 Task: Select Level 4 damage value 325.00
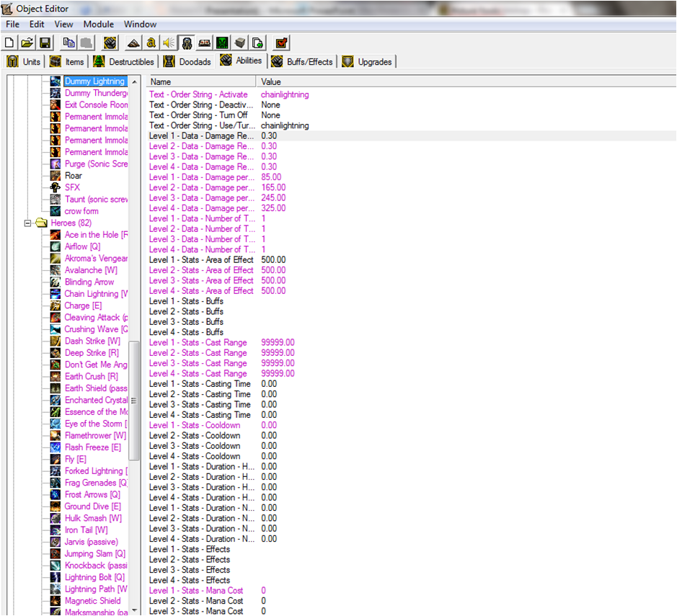[x=273, y=208]
